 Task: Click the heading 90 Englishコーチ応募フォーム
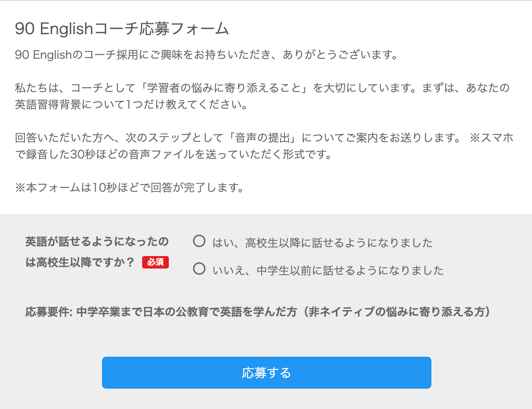(122, 29)
